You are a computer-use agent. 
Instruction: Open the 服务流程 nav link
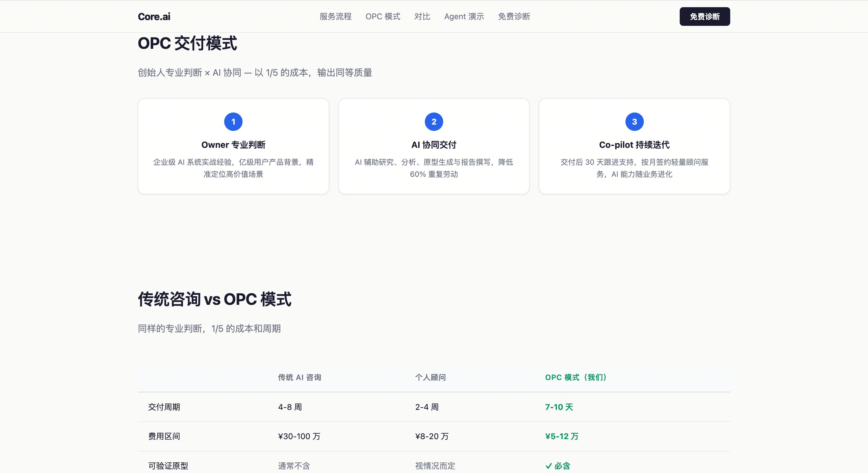coord(335,17)
